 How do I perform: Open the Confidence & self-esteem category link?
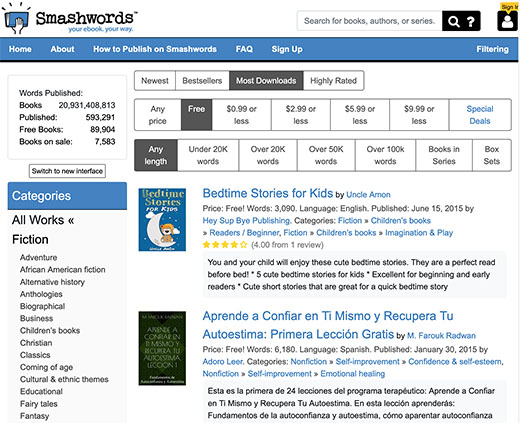(455, 362)
